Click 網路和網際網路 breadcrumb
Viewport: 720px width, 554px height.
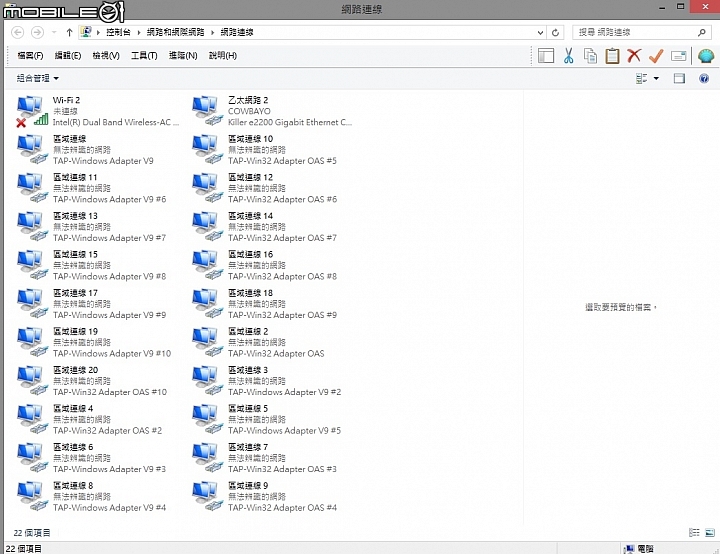175,32
